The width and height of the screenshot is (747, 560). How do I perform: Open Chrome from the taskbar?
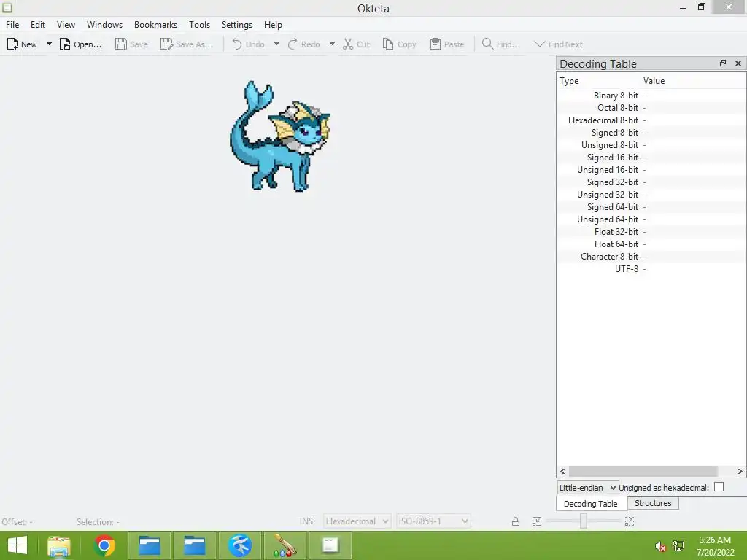pyautogui.click(x=104, y=545)
